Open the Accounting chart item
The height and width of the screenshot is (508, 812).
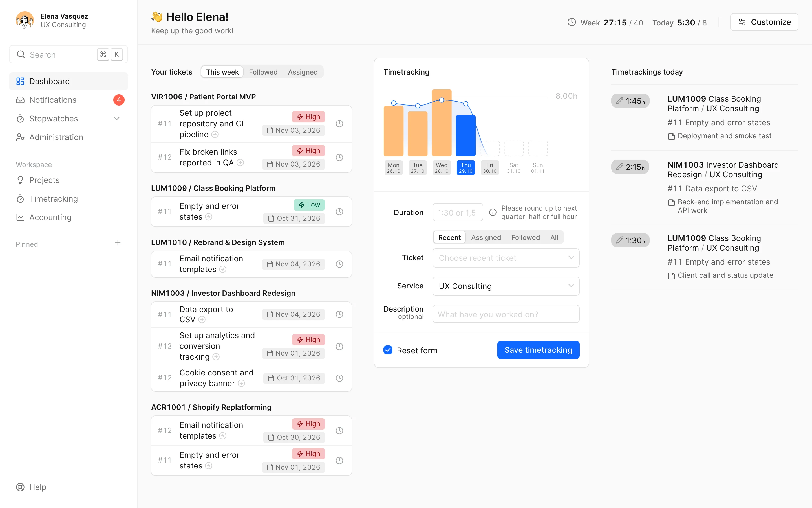click(69, 217)
